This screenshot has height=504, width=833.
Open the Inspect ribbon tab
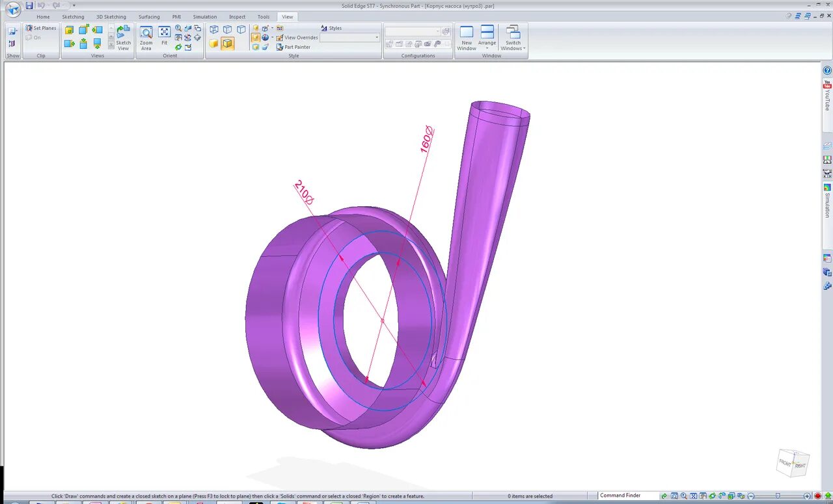[x=238, y=17]
